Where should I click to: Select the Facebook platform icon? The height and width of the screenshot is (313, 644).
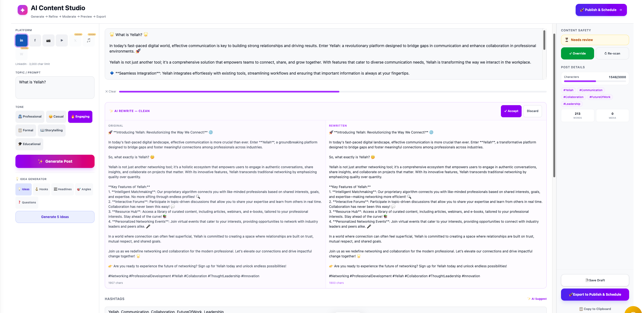pyautogui.click(x=35, y=40)
